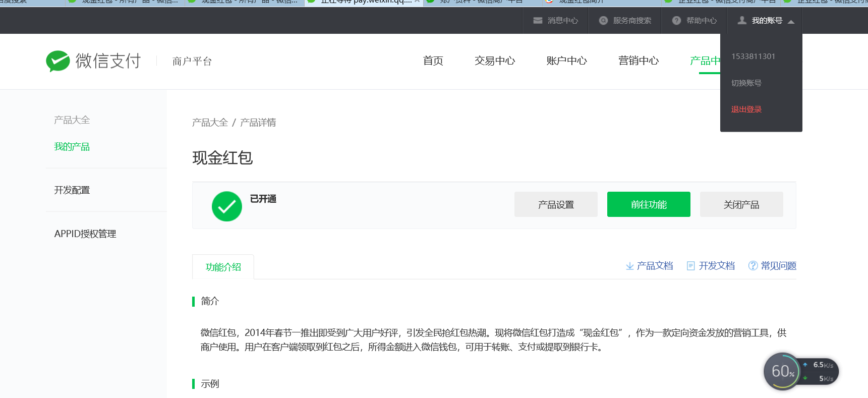Click the 产品详情 breadcrumb text

(258, 123)
